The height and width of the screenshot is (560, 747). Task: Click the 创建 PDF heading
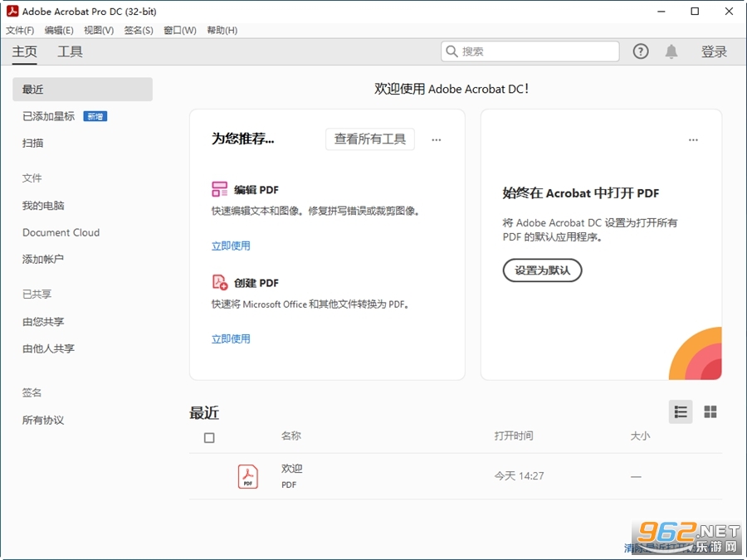(x=256, y=283)
